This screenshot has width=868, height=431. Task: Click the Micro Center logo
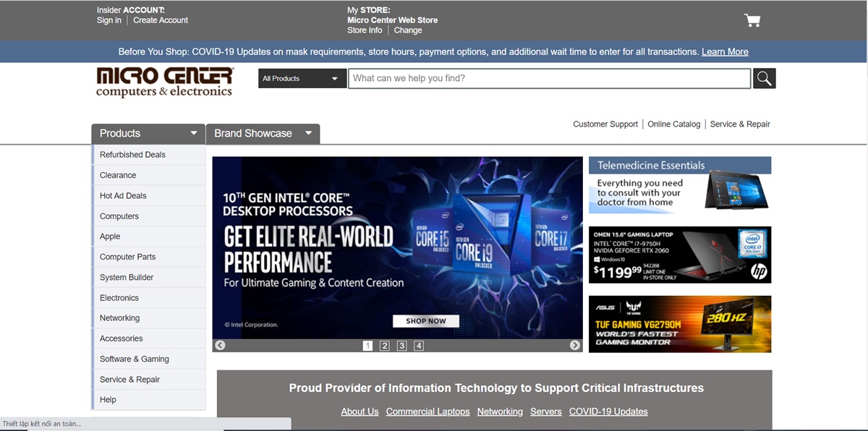pos(165,82)
